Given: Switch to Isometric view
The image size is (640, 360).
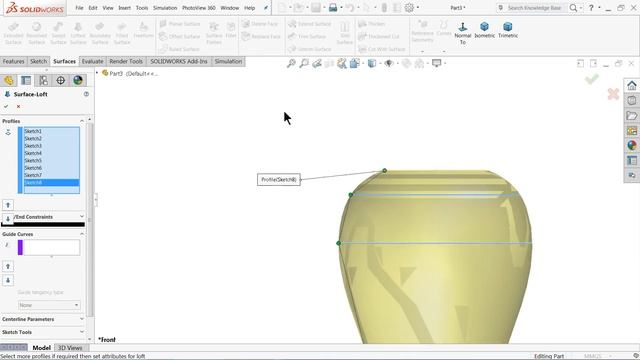Looking at the screenshot, I should coord(484,27).
